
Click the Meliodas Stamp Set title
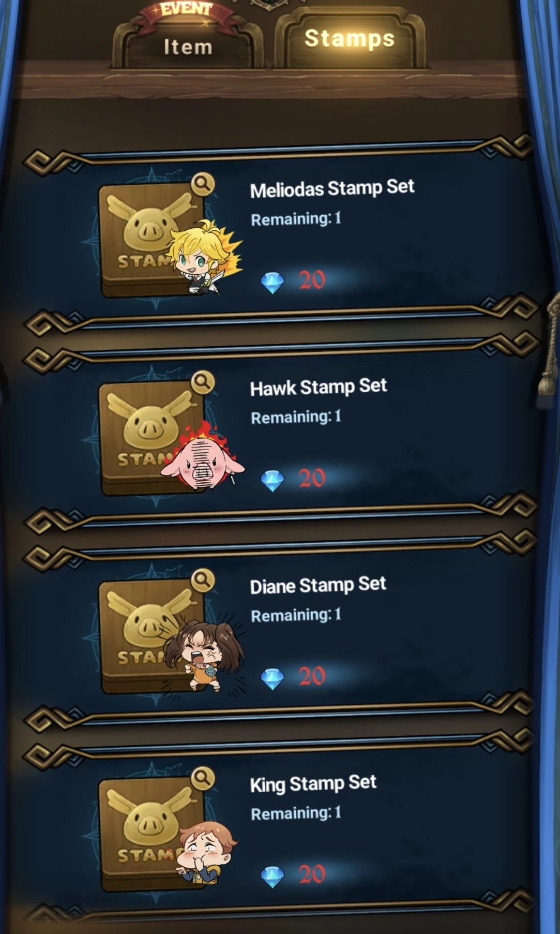pos(332,188)
